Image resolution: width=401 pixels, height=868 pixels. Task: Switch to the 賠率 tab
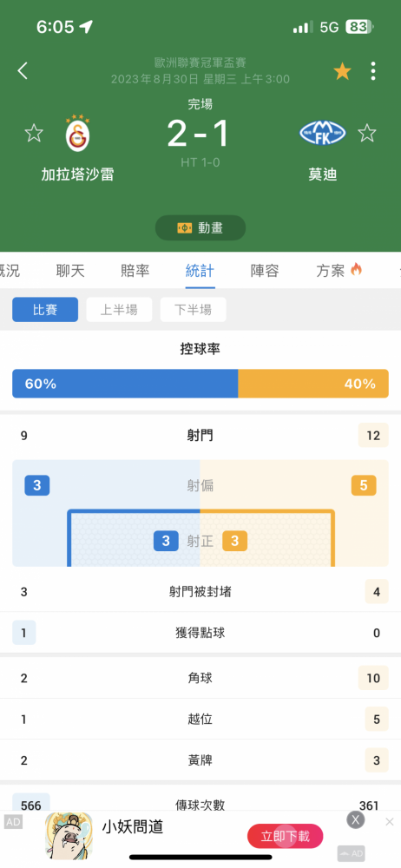click(x=135, y=271)
